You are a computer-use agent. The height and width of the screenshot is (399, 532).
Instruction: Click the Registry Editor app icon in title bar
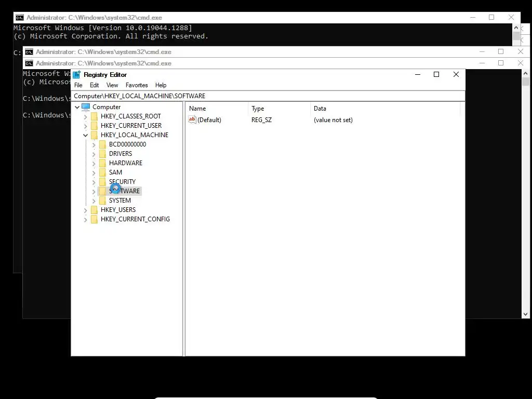(77, 75)
